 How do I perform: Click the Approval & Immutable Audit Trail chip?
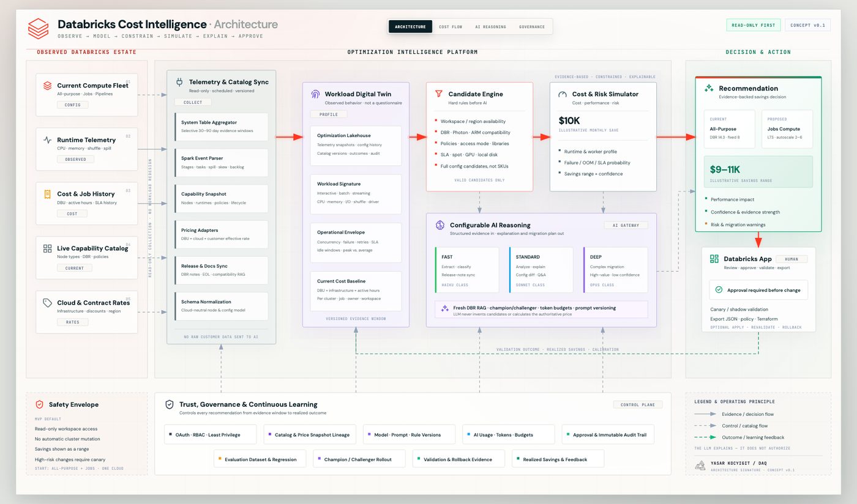coord(608,434)
